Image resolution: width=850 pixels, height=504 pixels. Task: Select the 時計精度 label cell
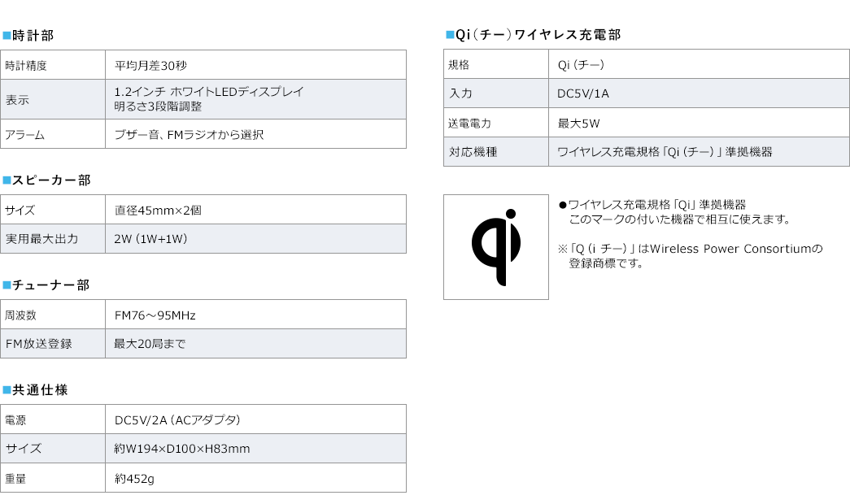(x=53, y=65)
